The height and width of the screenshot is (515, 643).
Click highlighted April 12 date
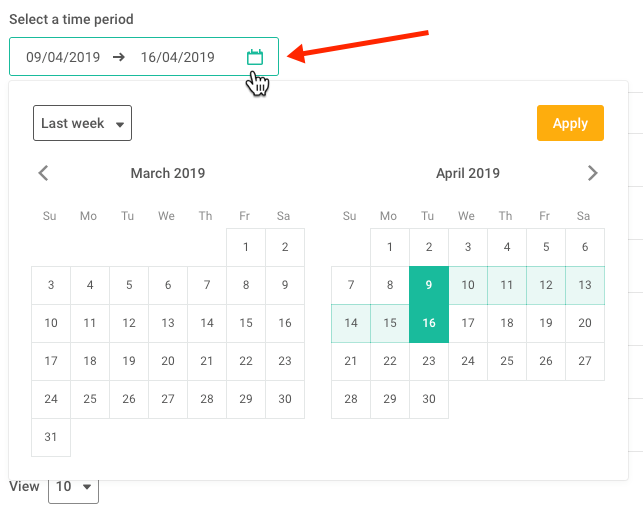click(x=546, y=285)
